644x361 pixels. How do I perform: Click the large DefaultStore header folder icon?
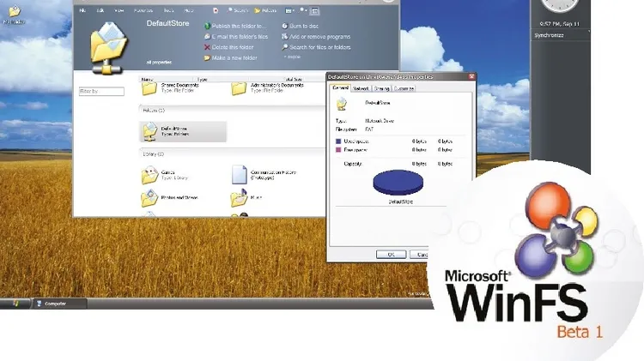click(x=109, y=48)
